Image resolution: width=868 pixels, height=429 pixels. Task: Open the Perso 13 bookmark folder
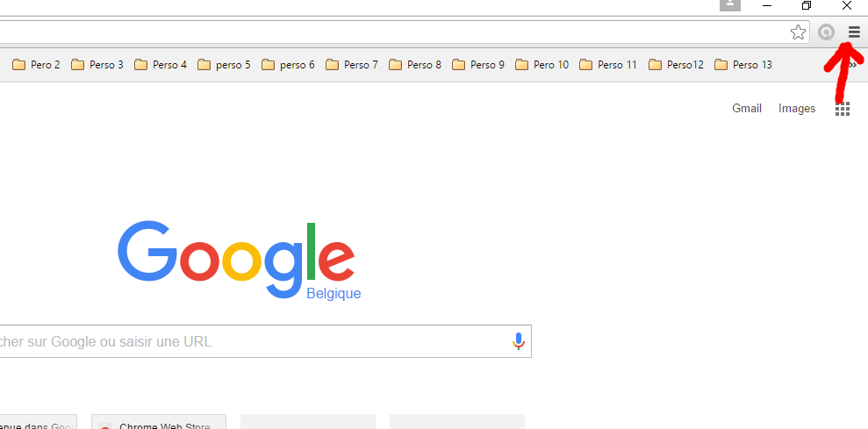[742, 65]
